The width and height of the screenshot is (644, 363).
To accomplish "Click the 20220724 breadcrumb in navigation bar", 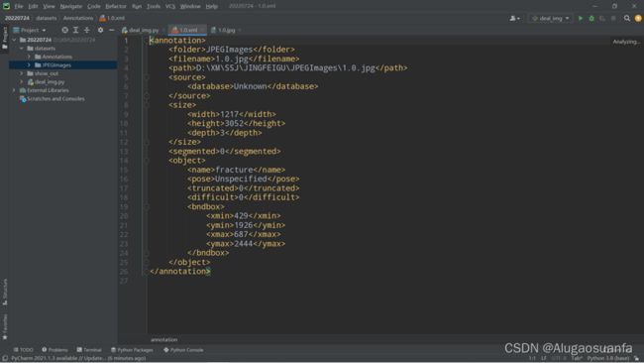I will coord(17,18).
